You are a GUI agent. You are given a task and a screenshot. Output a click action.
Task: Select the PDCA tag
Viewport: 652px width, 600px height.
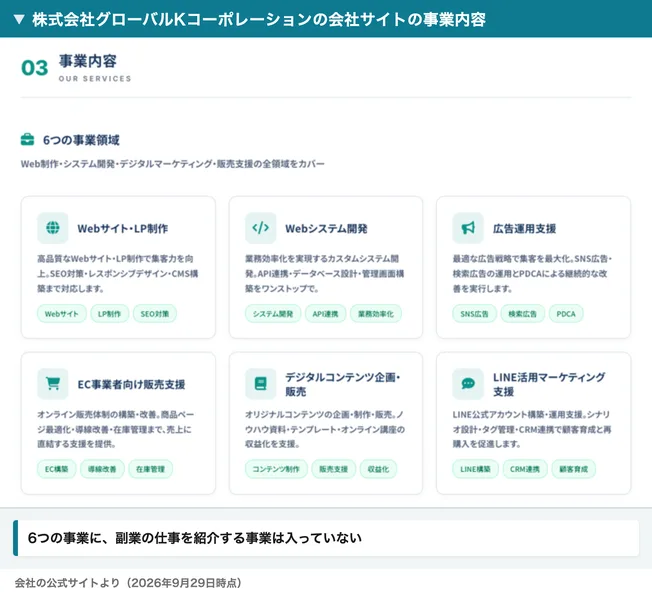click(x=566, y=314)
